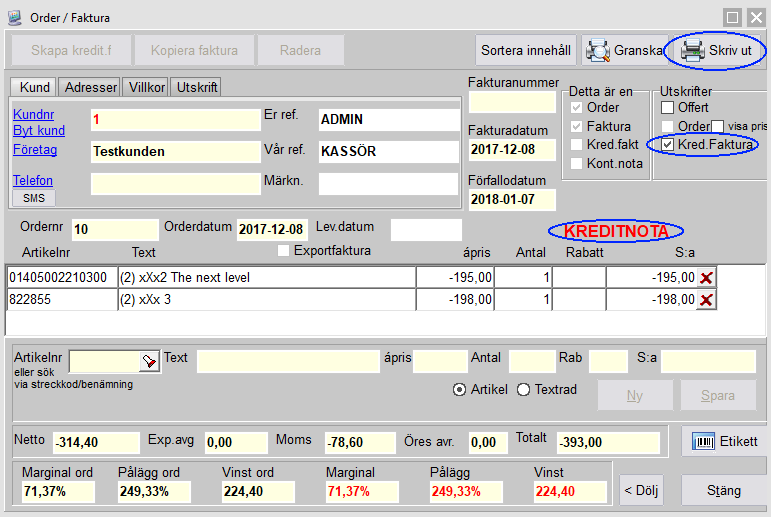Screen dimensions: 771x517
Task: Select the Textrad radio button
Action: [x=523, y=389]
